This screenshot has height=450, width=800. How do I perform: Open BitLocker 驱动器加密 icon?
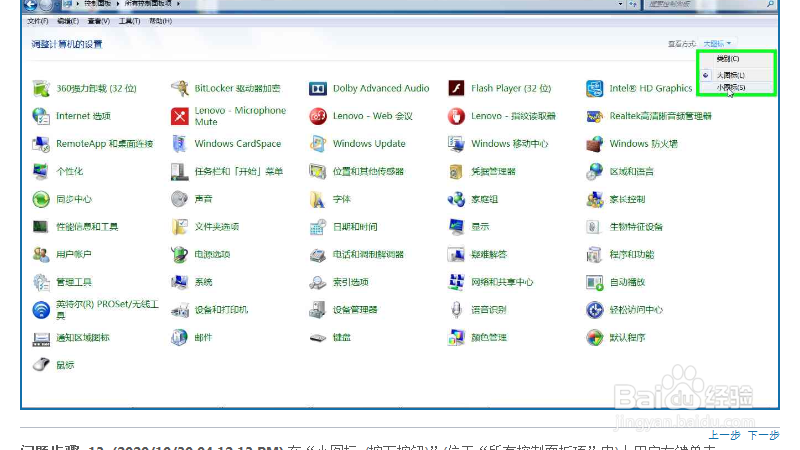180,89
